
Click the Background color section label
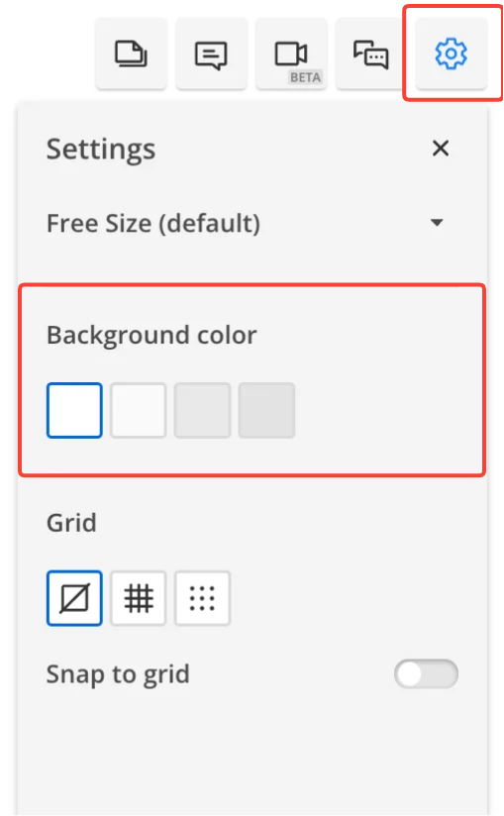click(151, 336)
